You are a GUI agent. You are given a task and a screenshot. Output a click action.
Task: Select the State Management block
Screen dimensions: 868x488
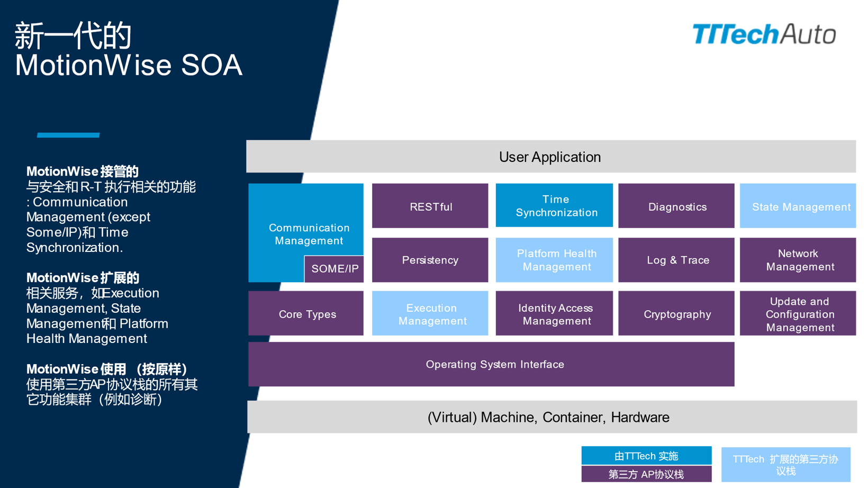(x=798, y=206)
